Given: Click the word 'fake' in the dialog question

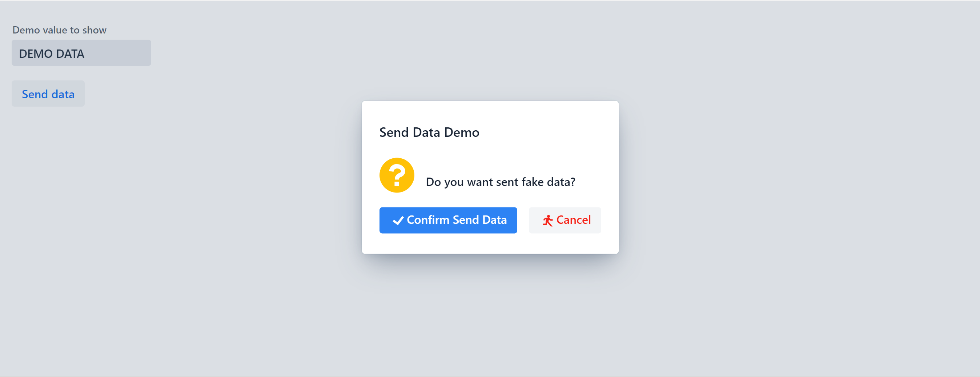Looking at the screenshot, I should pos(532,182).
